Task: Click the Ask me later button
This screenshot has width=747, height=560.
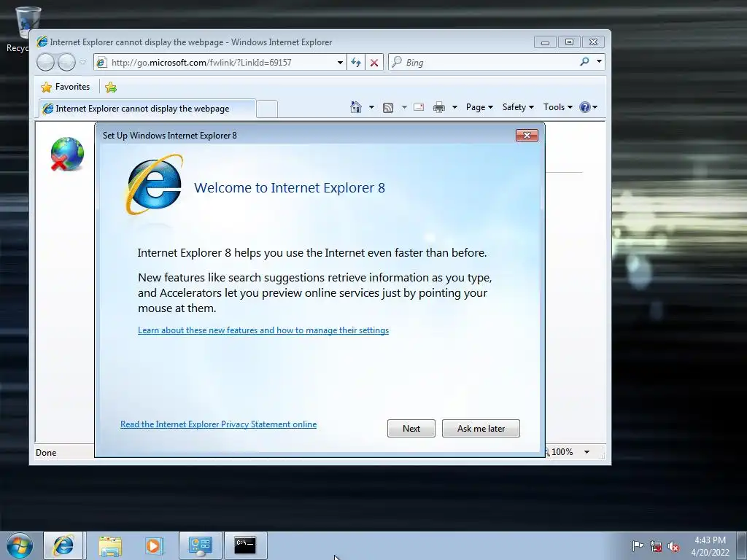Action: click(x=481, y=429)
